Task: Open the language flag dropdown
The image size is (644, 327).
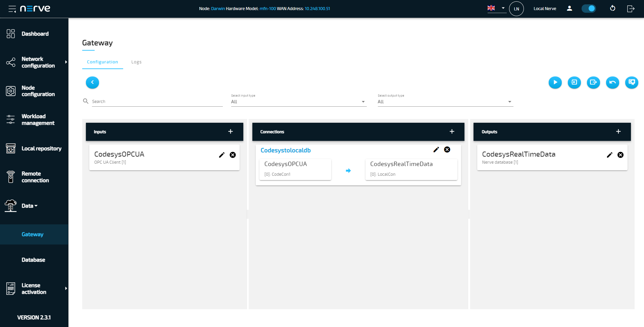Action: (x=496, y=8)
